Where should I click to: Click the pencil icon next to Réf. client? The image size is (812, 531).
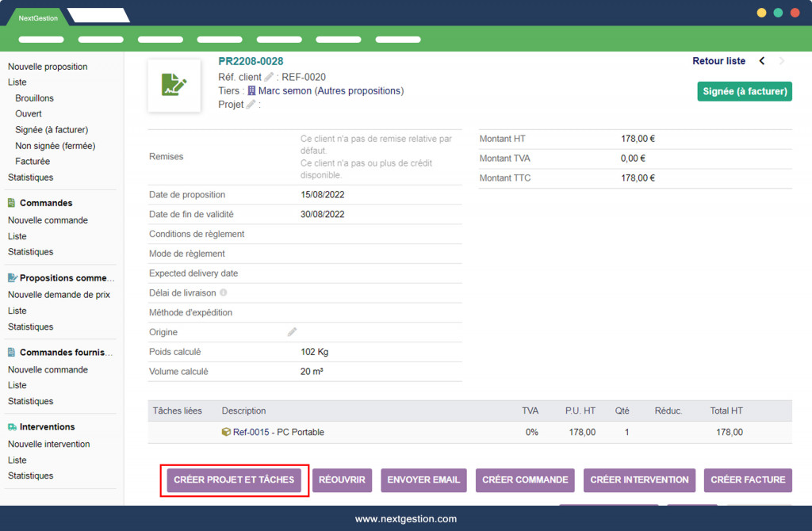tap(269, 77)
